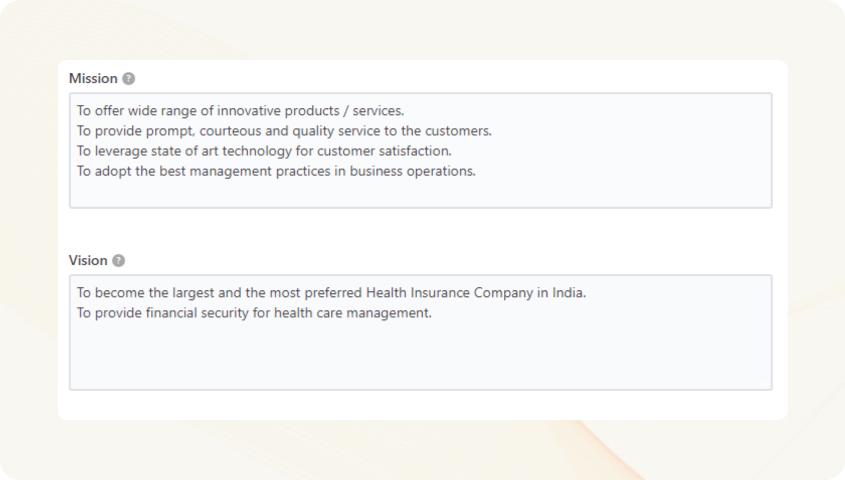Place cursor in 'provide financial security' line
The width and height of the screenshot is (845, 480).
(x=254, y=313)
